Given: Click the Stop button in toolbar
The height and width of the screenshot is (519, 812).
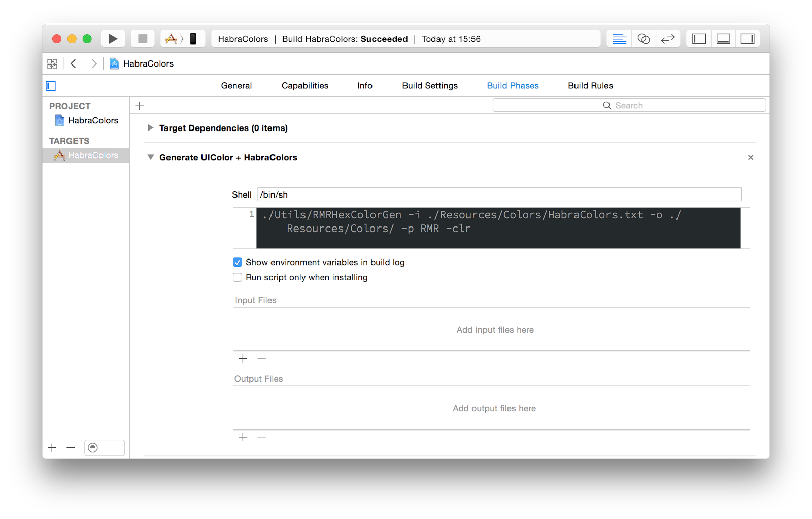Looking at the screenshot, I should point(143,39).
